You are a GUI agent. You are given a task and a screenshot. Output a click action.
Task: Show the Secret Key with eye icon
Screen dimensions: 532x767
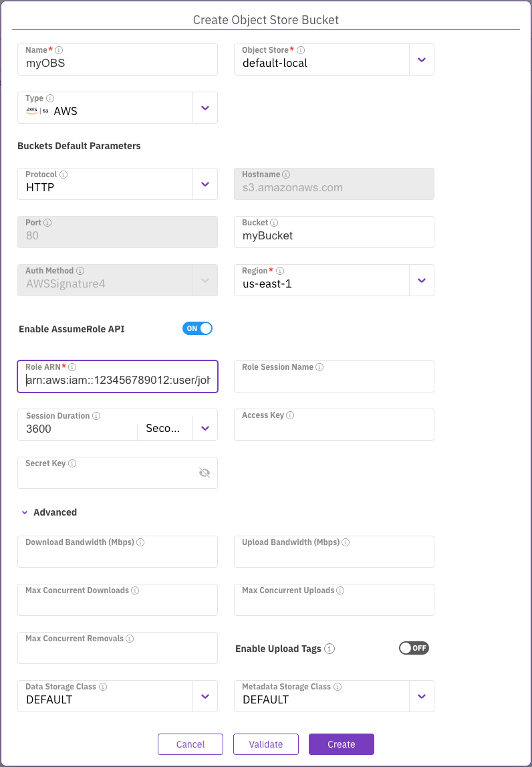pos(205,473)
